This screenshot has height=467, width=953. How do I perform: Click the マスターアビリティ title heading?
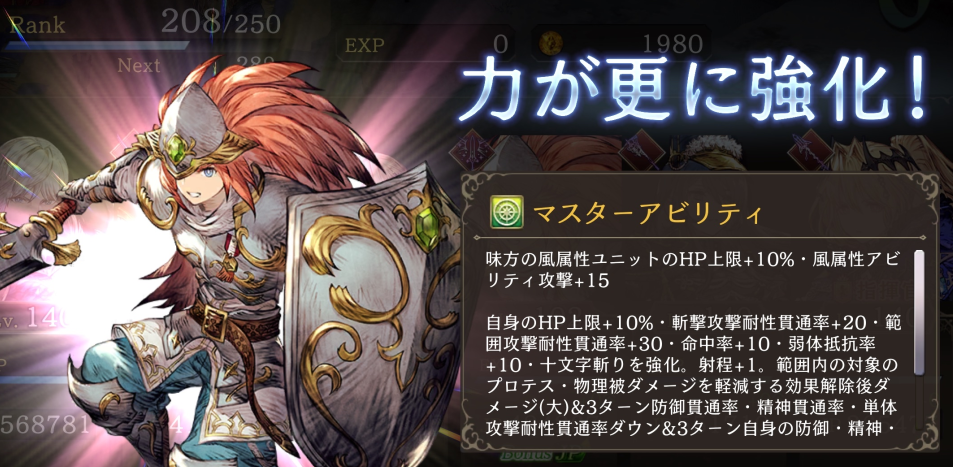pyautogui.click(x=647, y=213)
